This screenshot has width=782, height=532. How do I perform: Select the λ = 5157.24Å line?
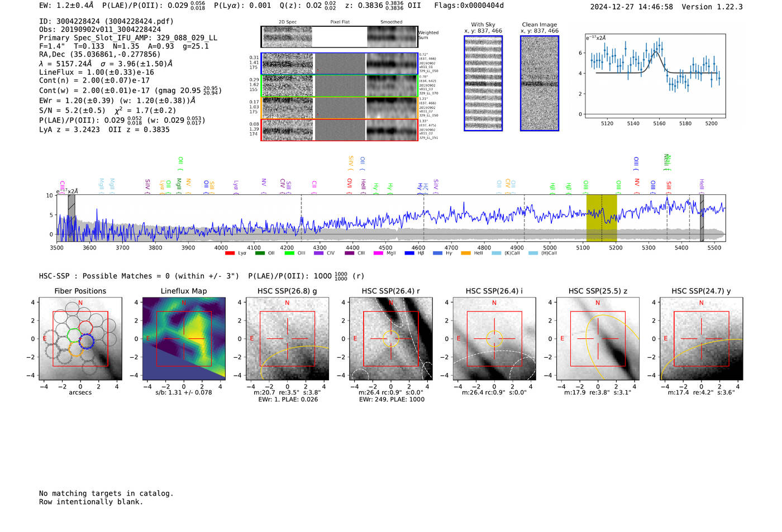tap(106, 64)
